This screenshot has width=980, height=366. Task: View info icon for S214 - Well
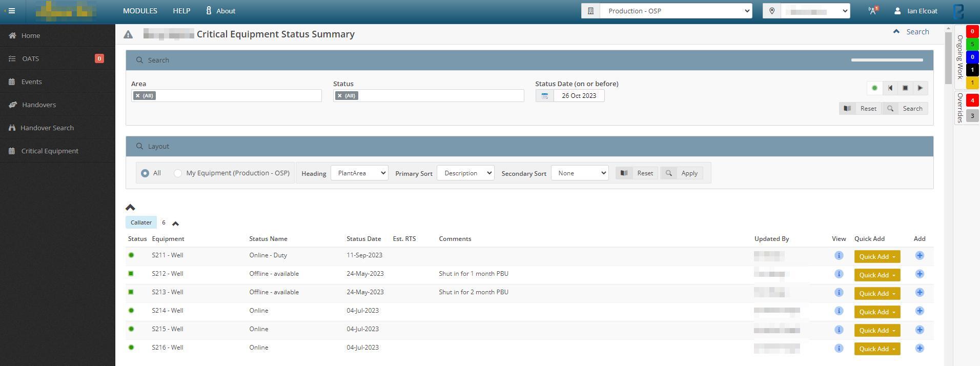839,311
